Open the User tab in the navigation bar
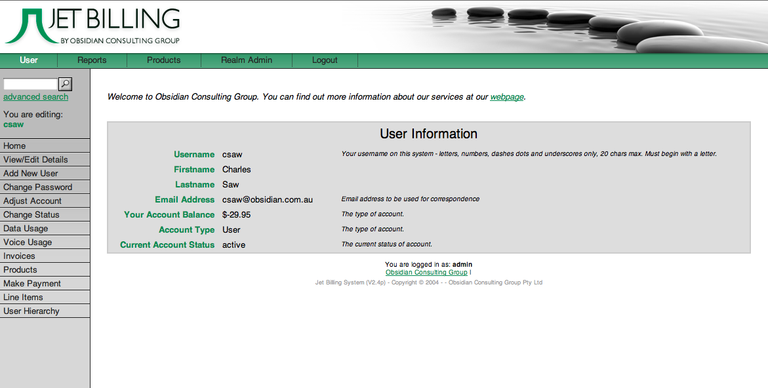 [28, 60]
